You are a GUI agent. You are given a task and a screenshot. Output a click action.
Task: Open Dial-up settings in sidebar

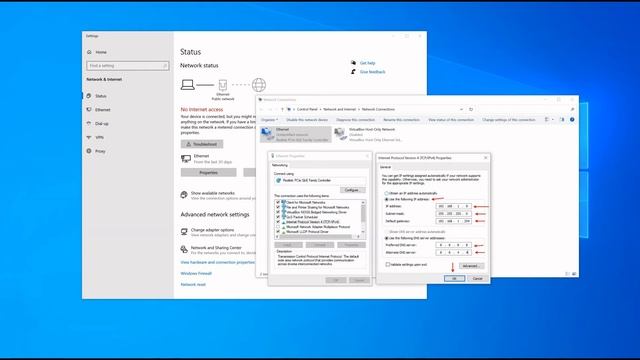coord(98,124)
